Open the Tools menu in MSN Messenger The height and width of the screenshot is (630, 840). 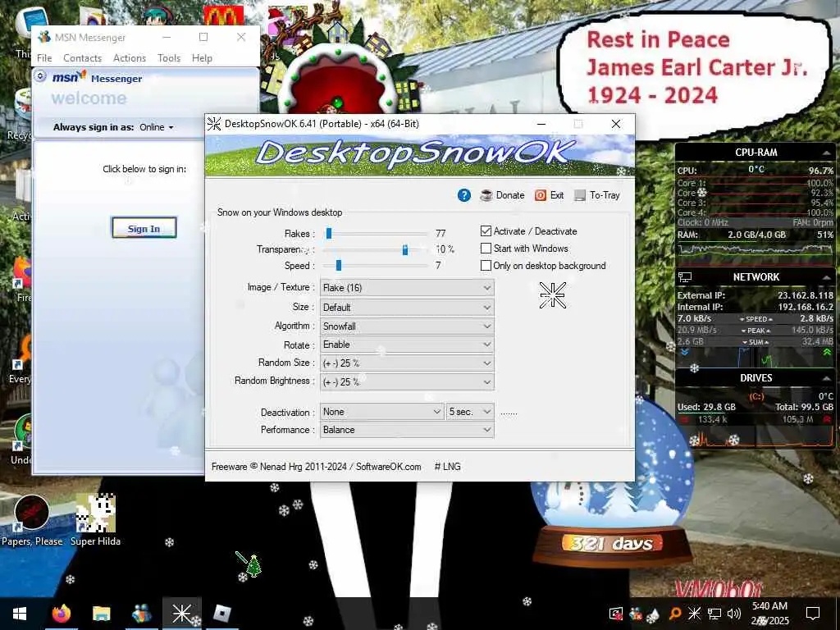coord(169,58)
